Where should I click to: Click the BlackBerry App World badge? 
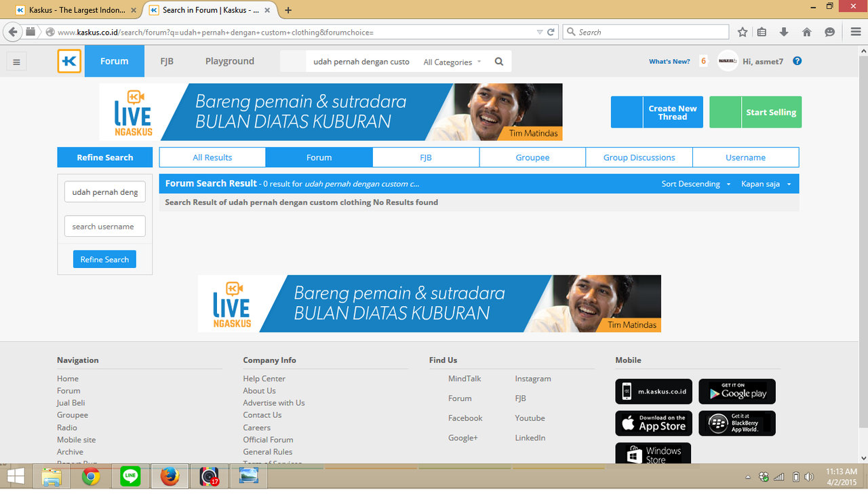pos(737,423)
